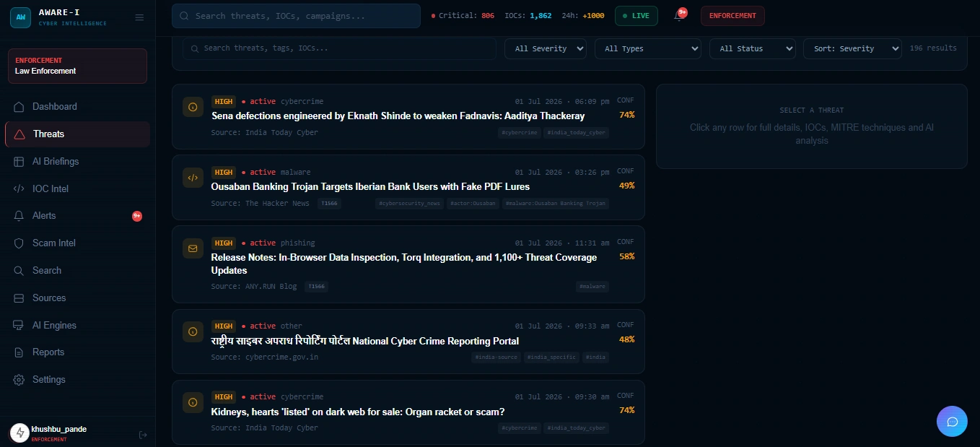Click the user avatar lightning icon
Viewport: 980px width, 447px height.
click(x=19, y=433)
